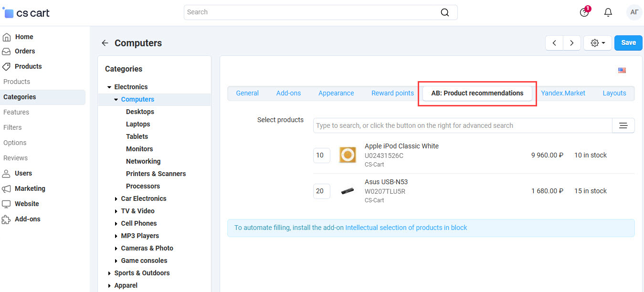Go to the previous category with left chevron
The height and width of the screenshot is (292, 644).
[554, 43]
